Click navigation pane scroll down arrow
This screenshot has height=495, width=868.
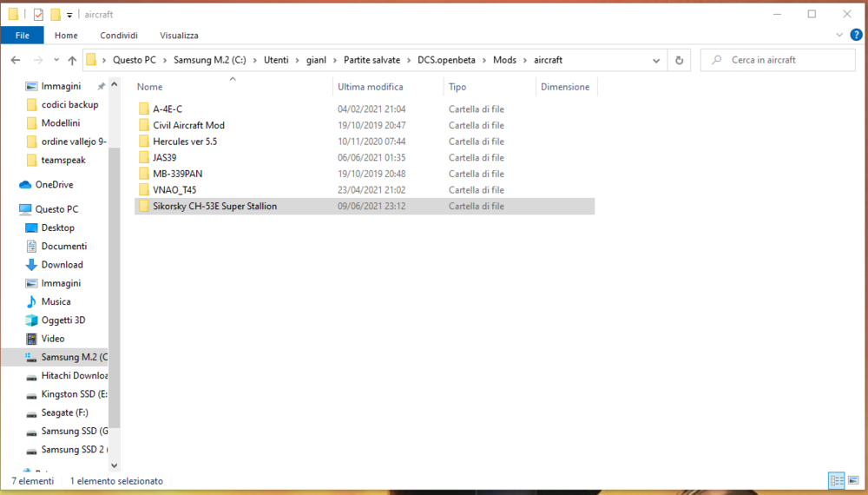click(x=114, y=465)
